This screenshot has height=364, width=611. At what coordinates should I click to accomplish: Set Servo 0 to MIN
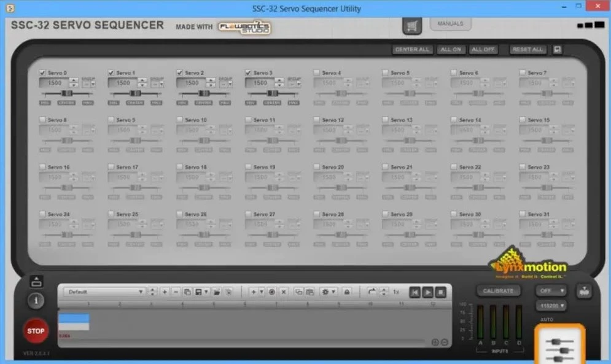coord(45,103)
